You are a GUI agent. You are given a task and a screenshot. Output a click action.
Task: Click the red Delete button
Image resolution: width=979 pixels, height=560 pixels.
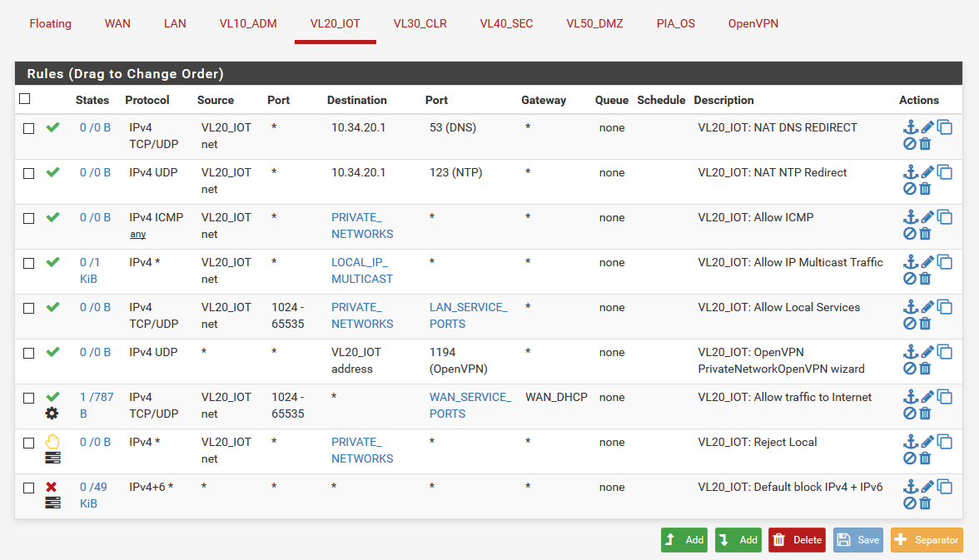[x=797, y=540]
